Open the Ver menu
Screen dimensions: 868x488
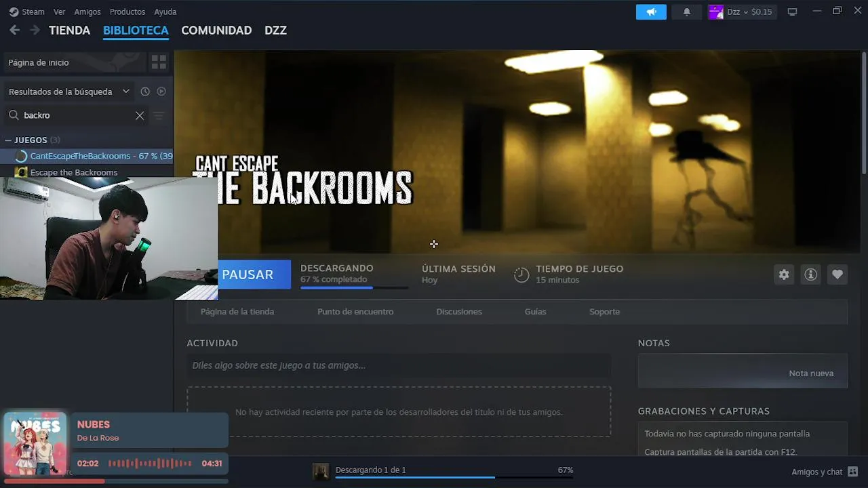(60, 12)
